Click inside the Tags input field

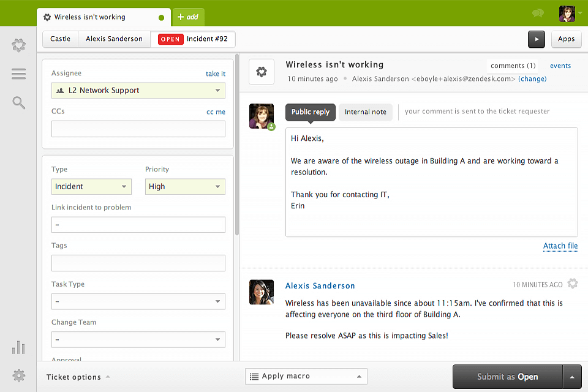click(138, 263)
